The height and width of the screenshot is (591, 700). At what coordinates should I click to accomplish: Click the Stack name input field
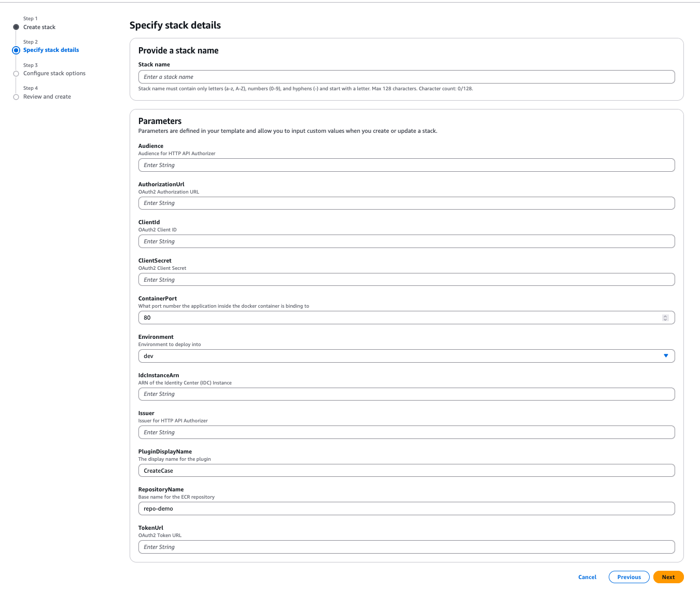[x=407, y=76]
